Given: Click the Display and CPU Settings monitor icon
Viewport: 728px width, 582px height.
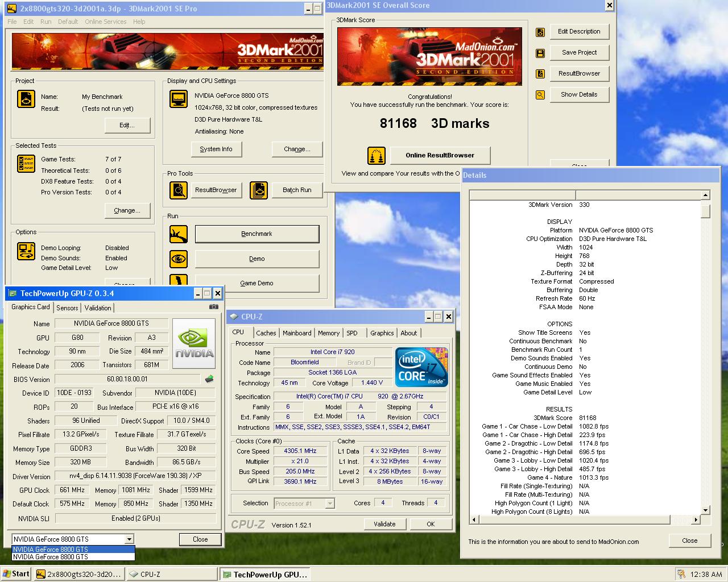Looking at the screenshot, I should 179,99.
